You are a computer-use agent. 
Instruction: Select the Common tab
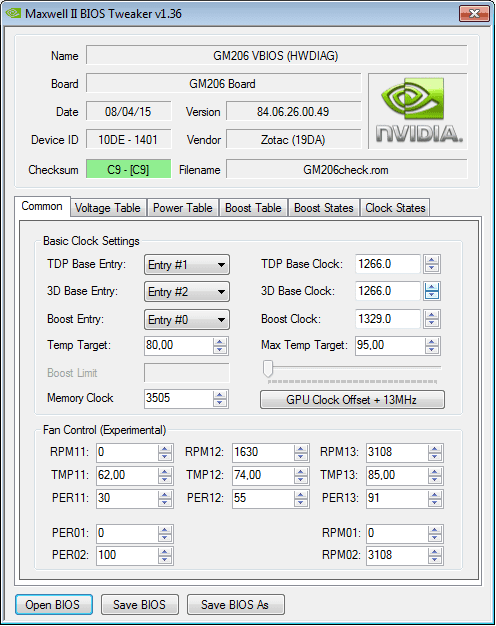(x=42, y=206)
